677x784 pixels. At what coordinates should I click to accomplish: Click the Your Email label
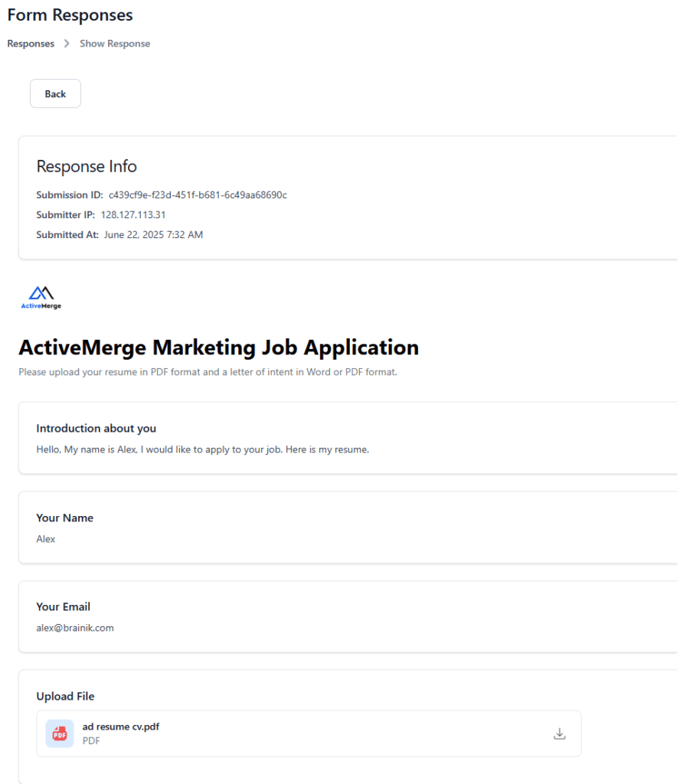click(63, 606)
